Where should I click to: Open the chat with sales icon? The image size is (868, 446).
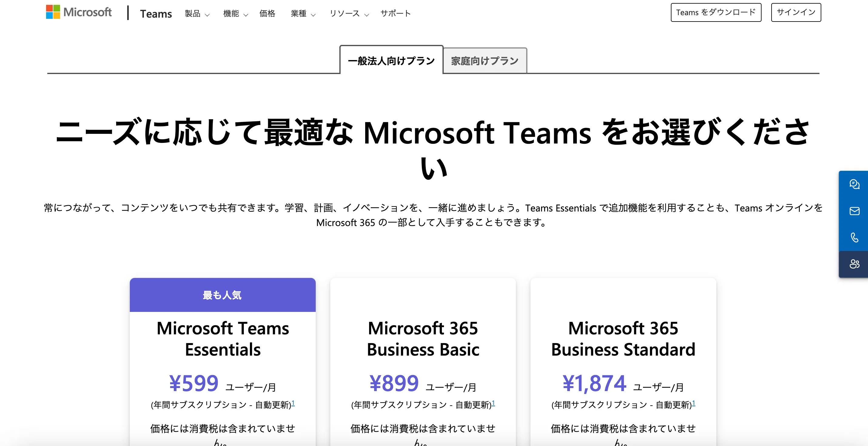pyautogui.click(x=854, y=184)
